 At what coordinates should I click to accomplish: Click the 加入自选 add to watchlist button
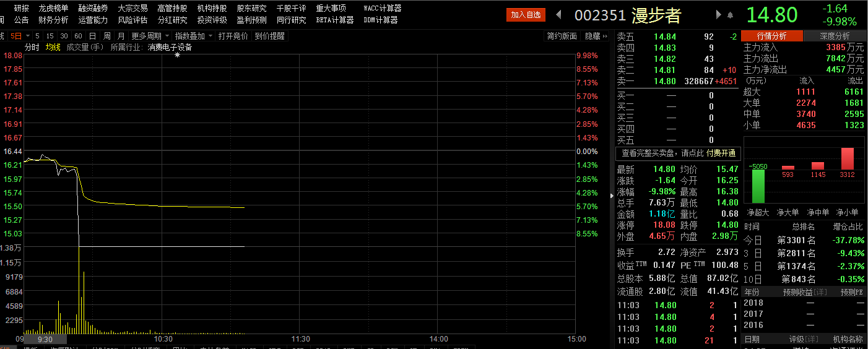click(x=525, y=15)
